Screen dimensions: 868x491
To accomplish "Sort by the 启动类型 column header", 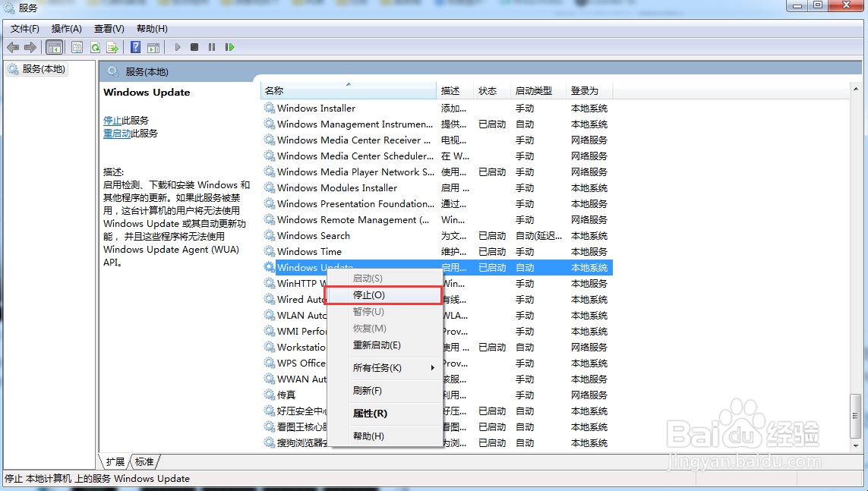I will click(x=538, y=90).
